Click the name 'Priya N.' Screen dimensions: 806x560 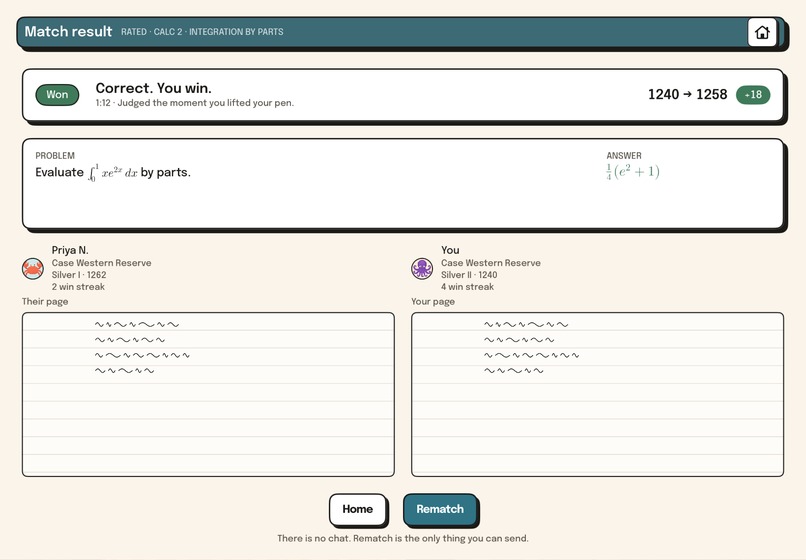point(70,250)
